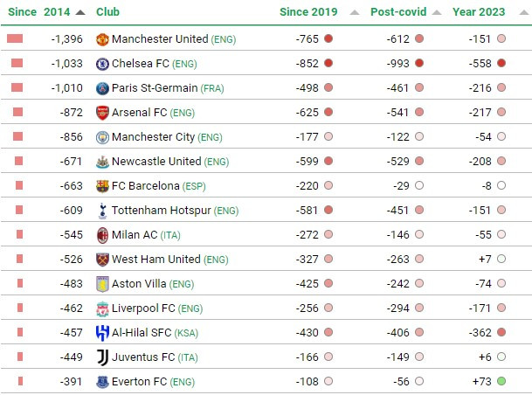Screen dimensions: 532x395
Task: Sort by the Year 2023 arrow
Action: [524, 12]
